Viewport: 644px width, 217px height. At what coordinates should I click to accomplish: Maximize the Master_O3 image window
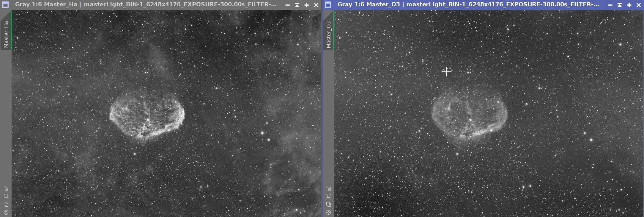point(629,5)
